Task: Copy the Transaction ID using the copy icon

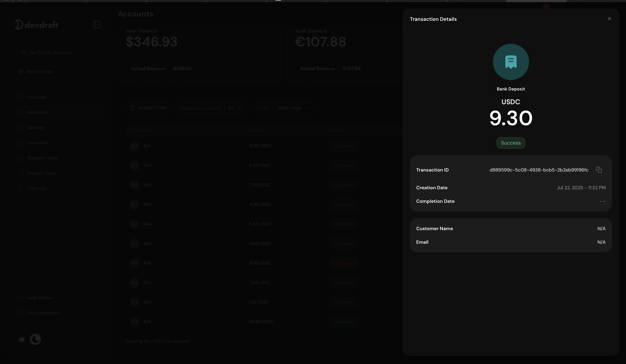Action: [x=599, y=170]
